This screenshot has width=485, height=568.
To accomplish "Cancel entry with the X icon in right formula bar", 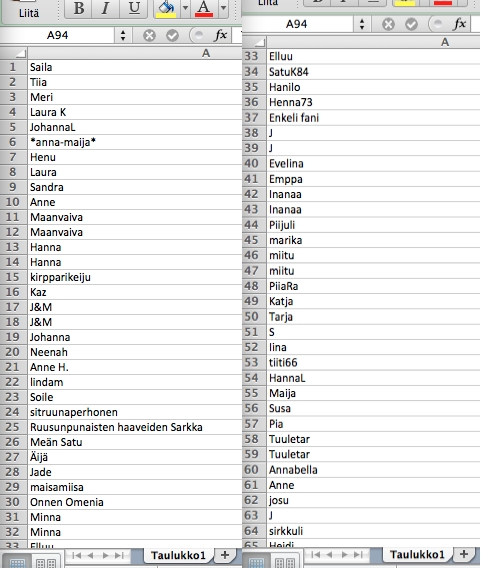I will [388, 24].
